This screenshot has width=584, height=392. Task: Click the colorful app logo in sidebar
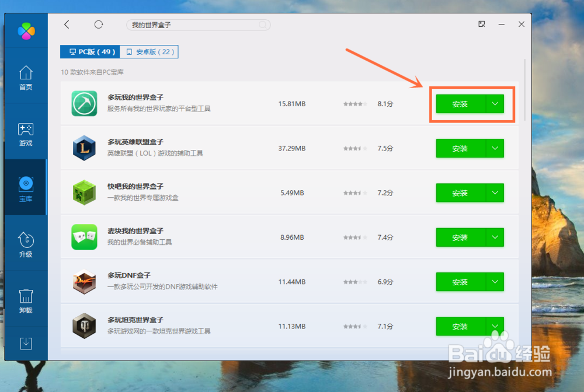26,31
